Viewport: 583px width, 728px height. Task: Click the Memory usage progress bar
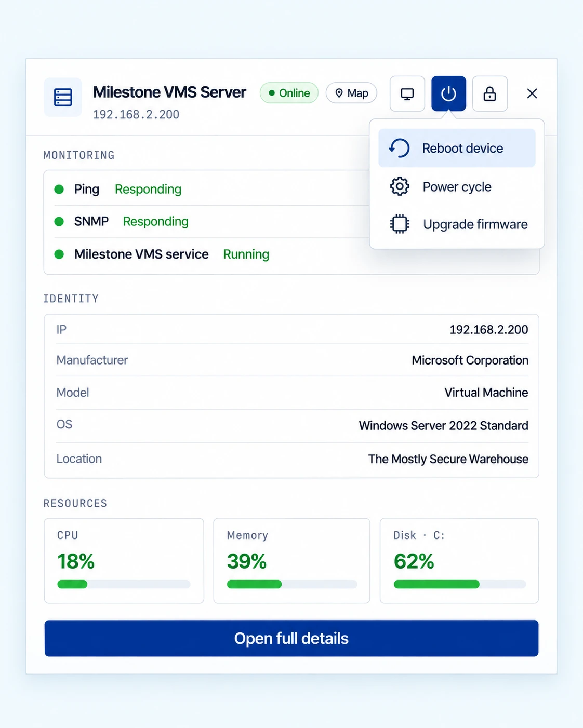click(x=292, y=585)
